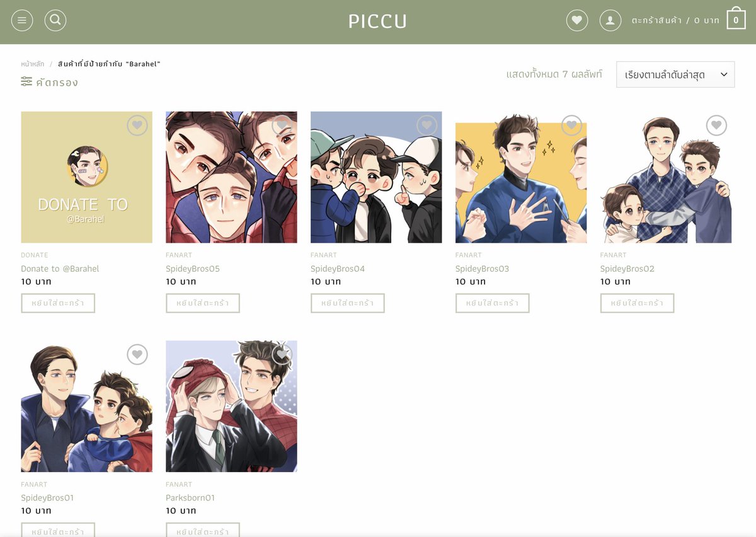Open the Donate to @Barahel image
This screenshot has height=537, width=756.
(x=87, y=177)
